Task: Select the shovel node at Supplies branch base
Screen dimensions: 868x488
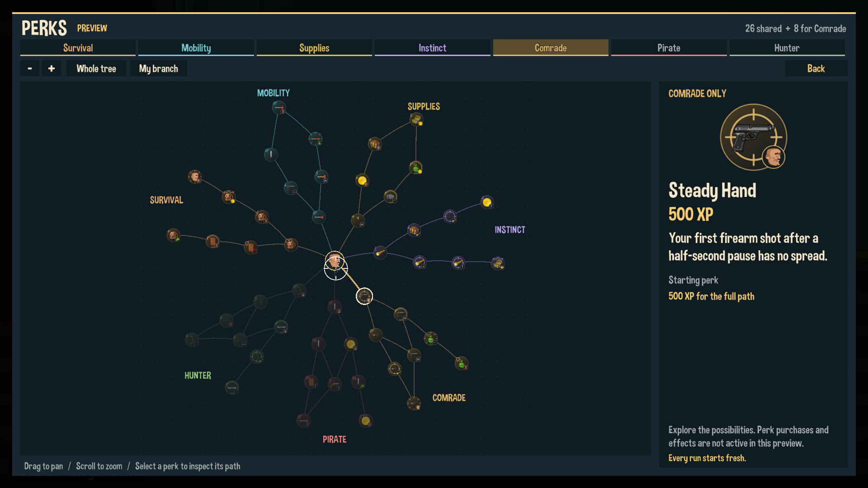Action: click(x=358, y=221)
